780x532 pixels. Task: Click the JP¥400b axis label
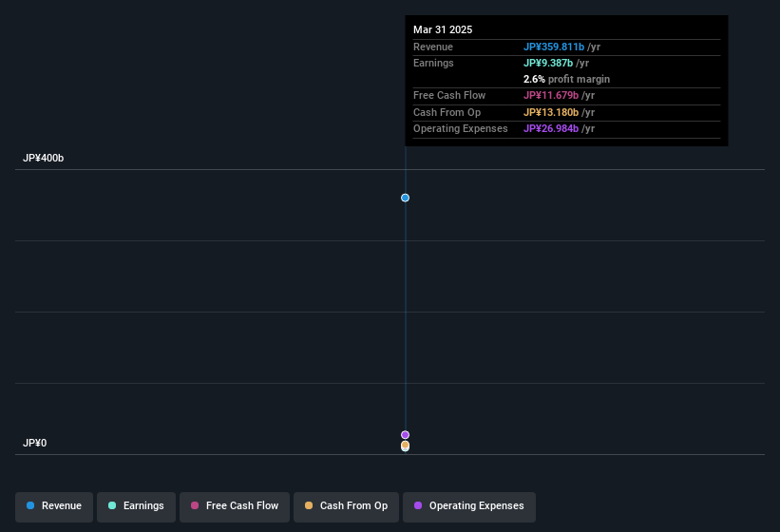tap(44, 158)
